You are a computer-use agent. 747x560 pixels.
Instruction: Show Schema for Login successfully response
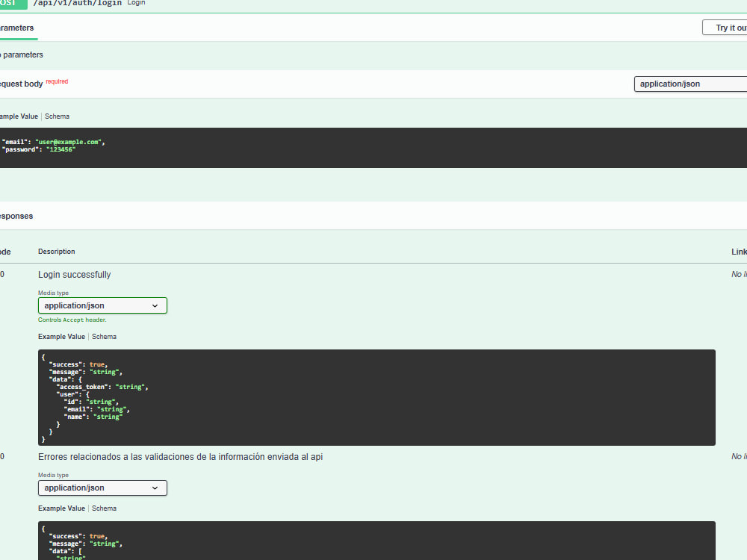click(x=104, y=337)
